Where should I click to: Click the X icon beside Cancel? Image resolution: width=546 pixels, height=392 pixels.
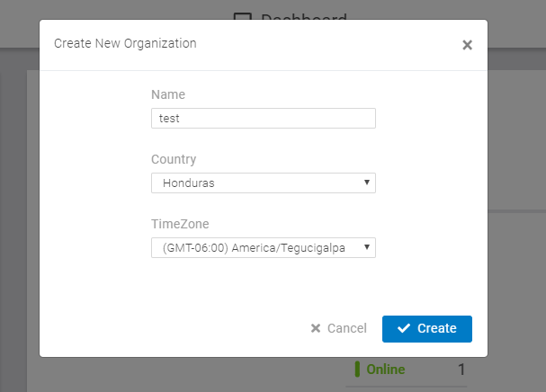316,328
